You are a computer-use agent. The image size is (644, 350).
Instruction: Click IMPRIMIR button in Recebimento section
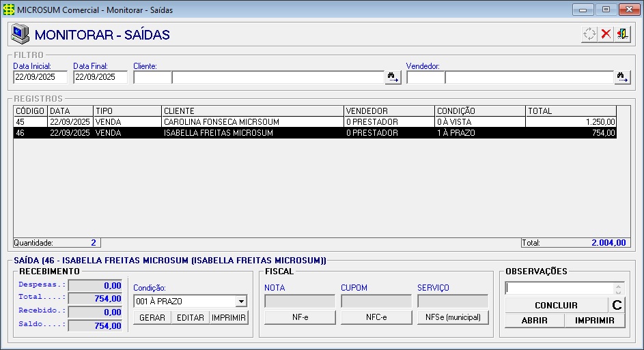coord(229,317)
